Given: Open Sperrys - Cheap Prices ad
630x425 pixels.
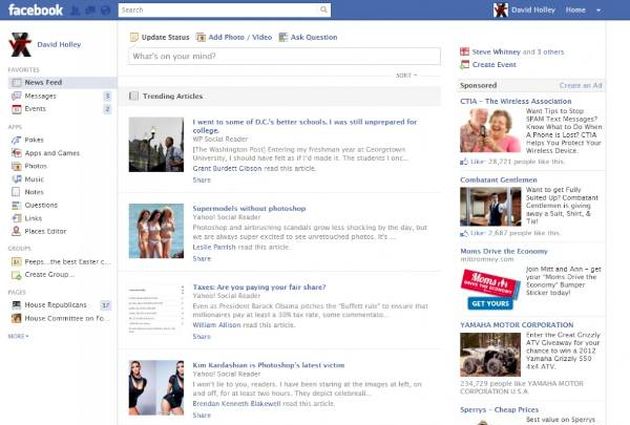Looking at the screenshot, I should click(499, 410).
